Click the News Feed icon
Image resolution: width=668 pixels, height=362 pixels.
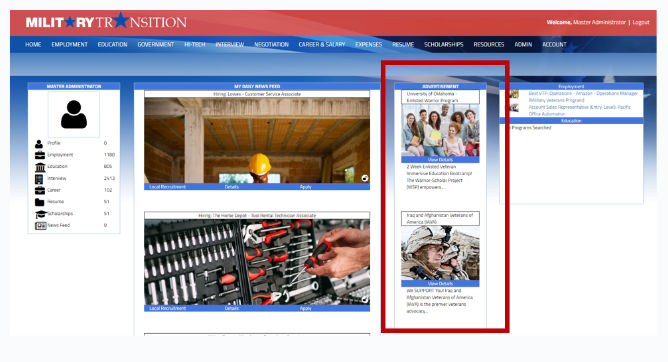[x=41, y=226]
